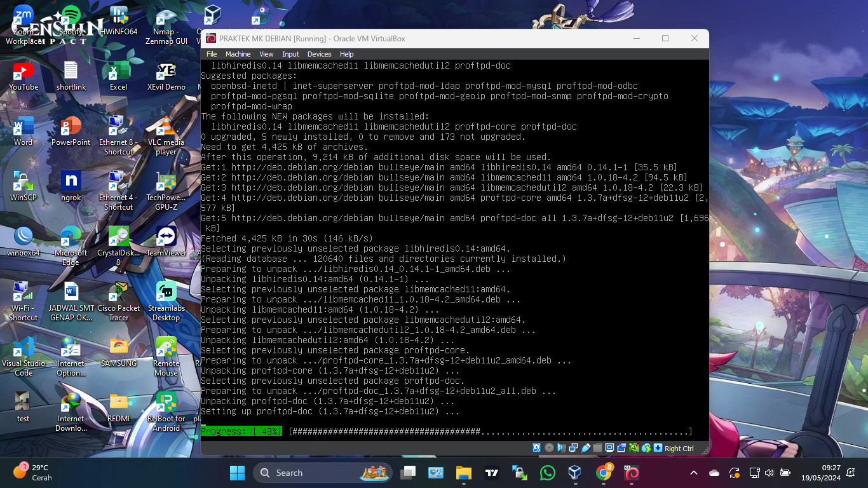Click the CPU load indicator in VirtualBox
Image resolution: width=868 pixels, height=488 pixels.
click(x=634, y=448)
